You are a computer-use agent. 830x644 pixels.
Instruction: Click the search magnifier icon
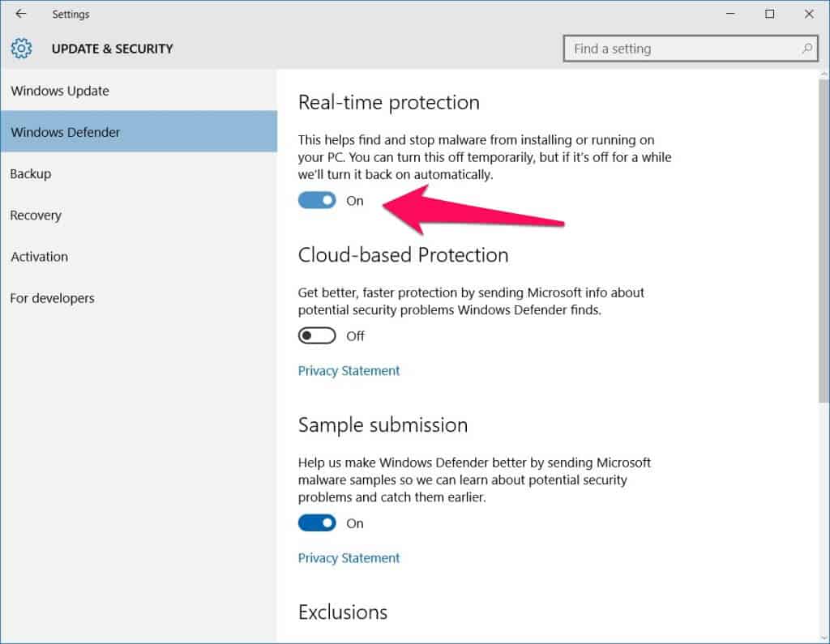coord(806,49)
